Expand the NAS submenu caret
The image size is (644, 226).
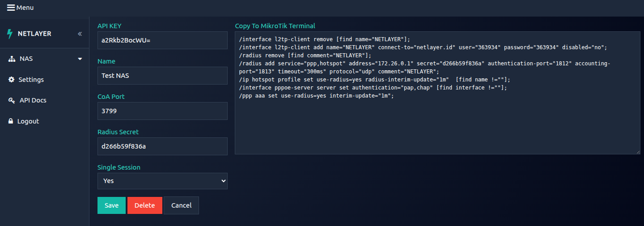(80, 59)
